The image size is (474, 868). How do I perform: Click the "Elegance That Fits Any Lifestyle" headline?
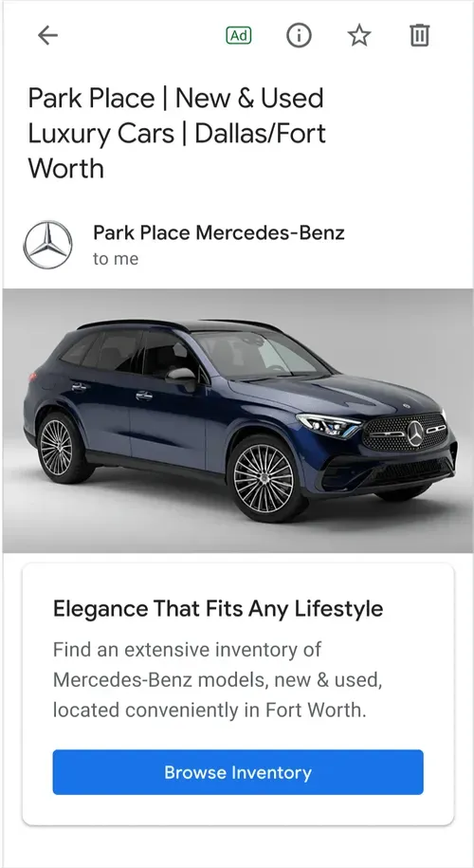coord(218,609)
